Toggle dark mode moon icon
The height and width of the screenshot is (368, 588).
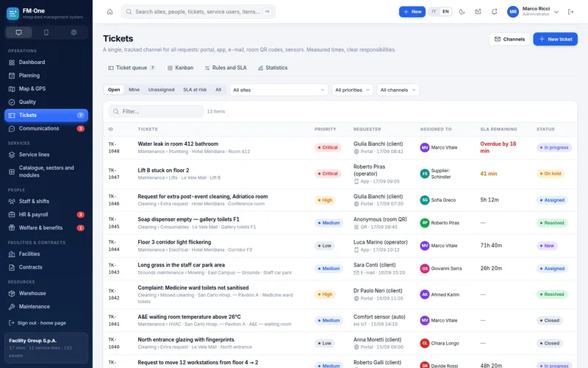462,12
